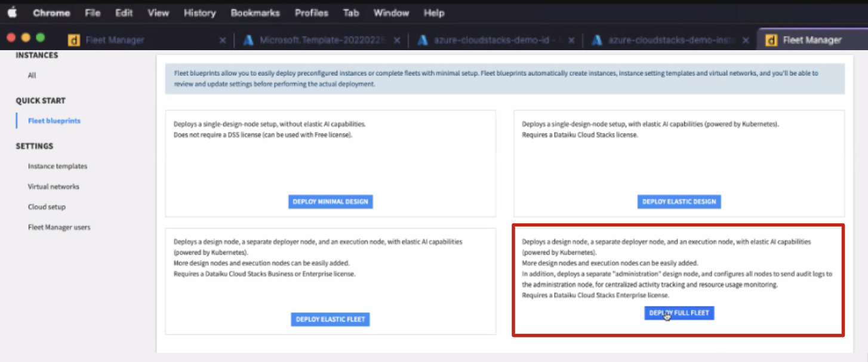Click the Deploy Minimal Design button

[x=330, y=202]
